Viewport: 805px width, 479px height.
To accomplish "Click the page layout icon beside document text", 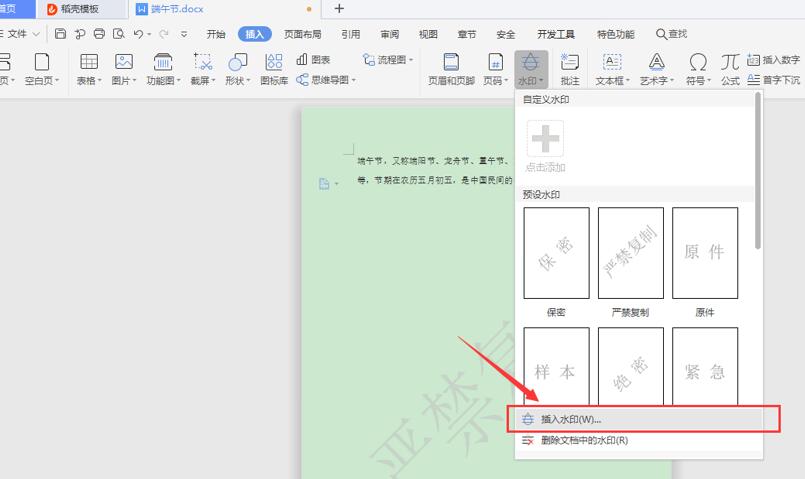I will click(x=324, y=183).
